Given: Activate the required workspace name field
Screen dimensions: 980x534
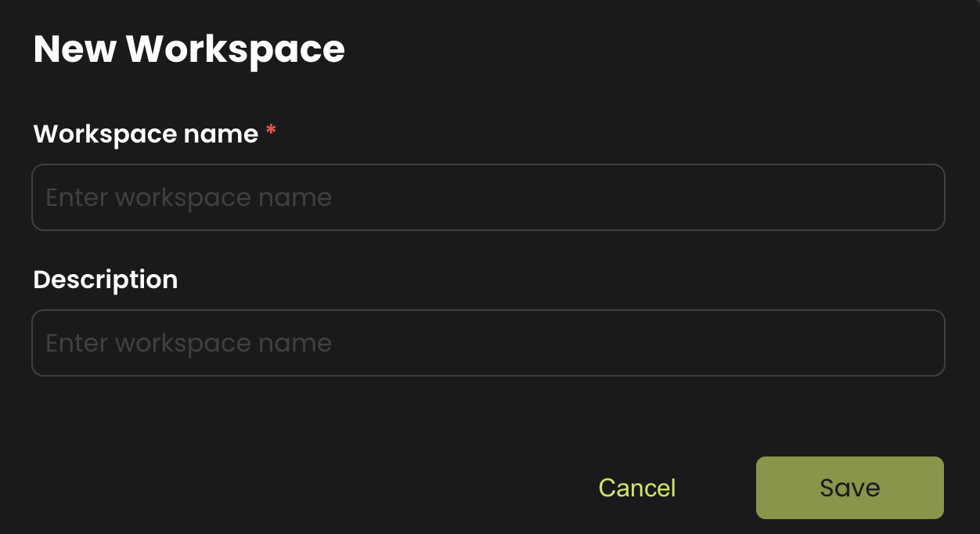Looking at the screenshot, I should point(488,197).
